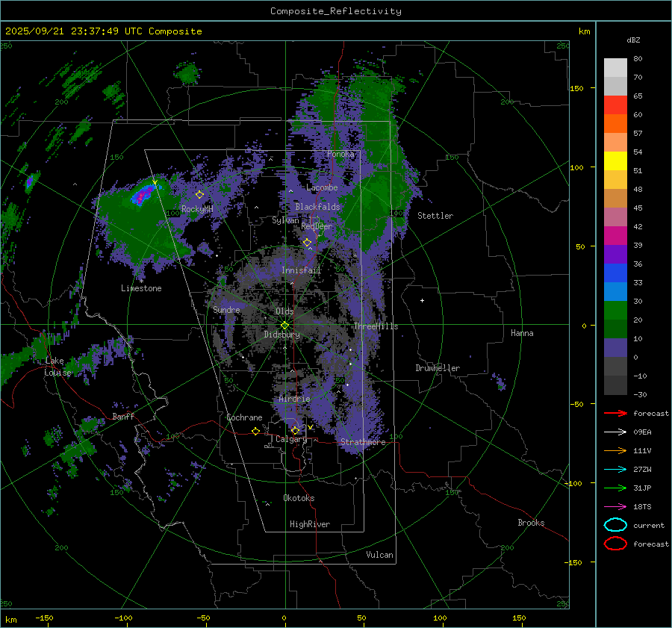Click the Calgary city label
This screenshot has width=672, height=628.
point(291,440)
